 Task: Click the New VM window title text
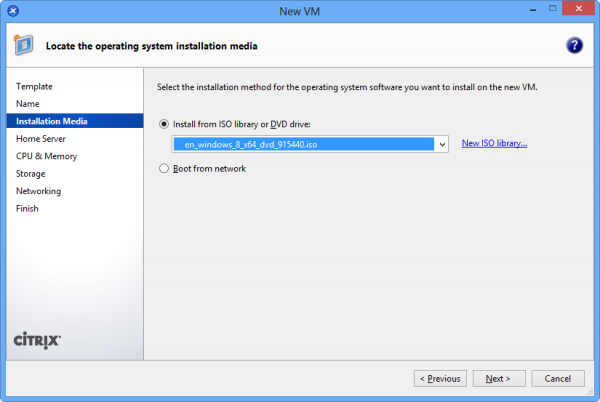[299, 11]
